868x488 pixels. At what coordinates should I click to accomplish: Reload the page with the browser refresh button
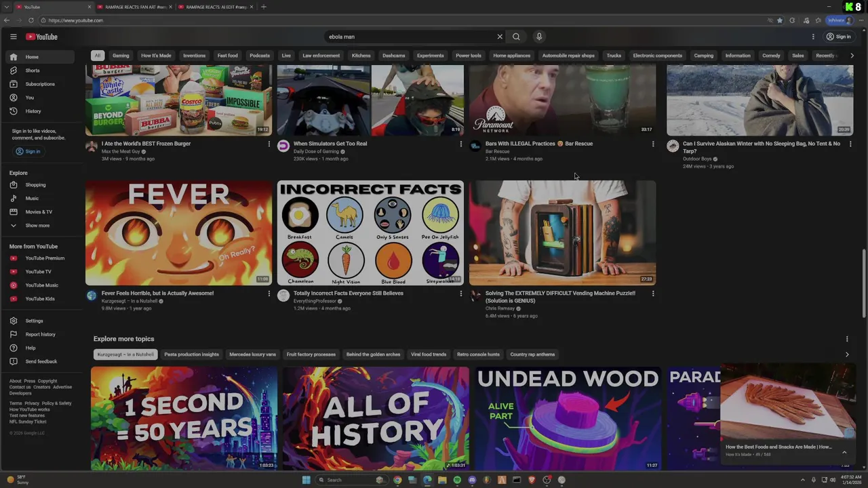(x=31, y=20)
